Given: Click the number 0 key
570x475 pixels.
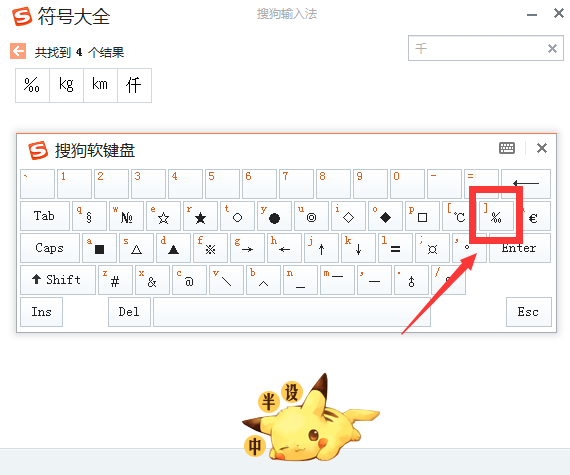Looking at the screenshot, I should tap(408, 184).
